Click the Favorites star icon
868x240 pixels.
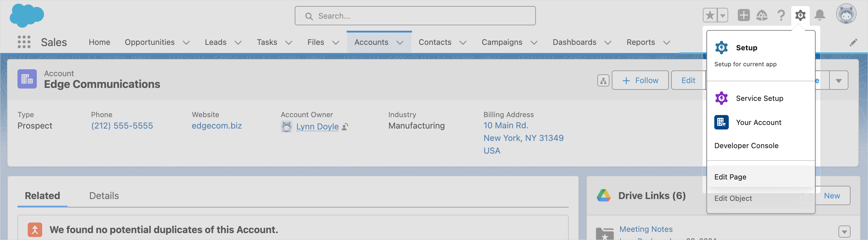[x=710, y=15]
